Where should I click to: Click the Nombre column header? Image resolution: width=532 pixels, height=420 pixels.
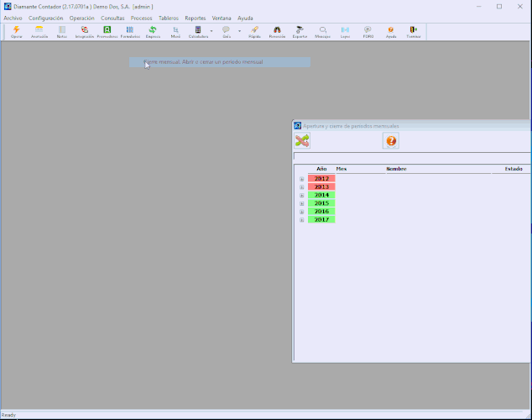tap(396, 169)
